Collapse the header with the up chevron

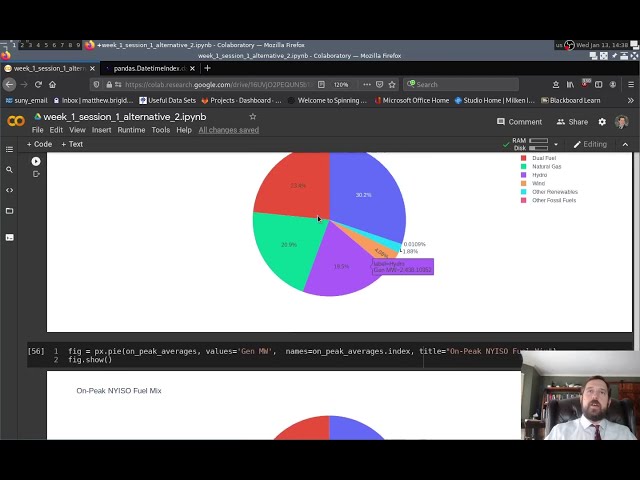point(625,144)
